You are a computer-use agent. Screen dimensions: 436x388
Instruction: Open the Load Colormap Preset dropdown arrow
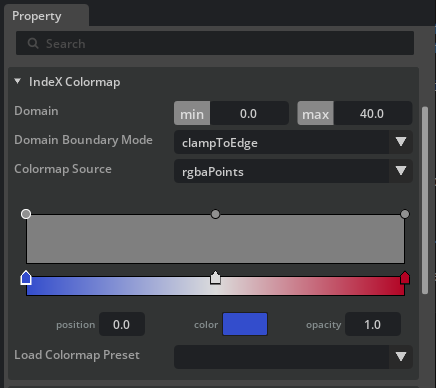click(x=401, y=357)
